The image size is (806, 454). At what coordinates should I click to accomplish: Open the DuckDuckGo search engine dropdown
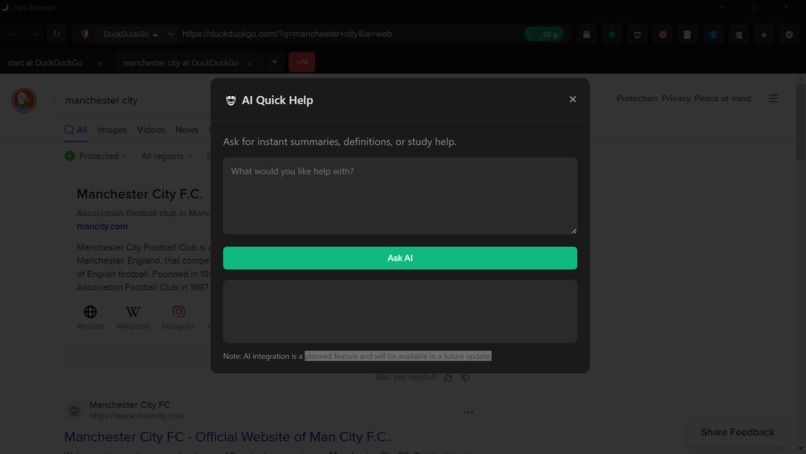[135, 34]
